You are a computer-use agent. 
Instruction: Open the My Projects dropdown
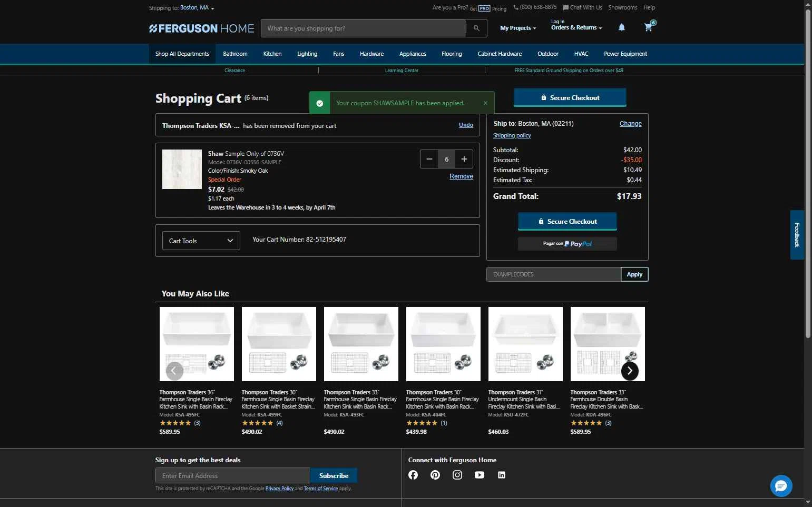point(517,28)
